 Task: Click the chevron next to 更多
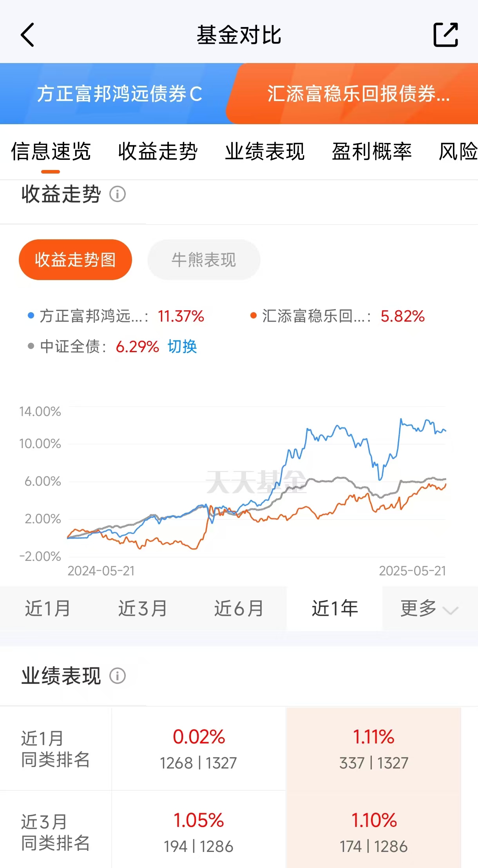[x=451, y=610]
